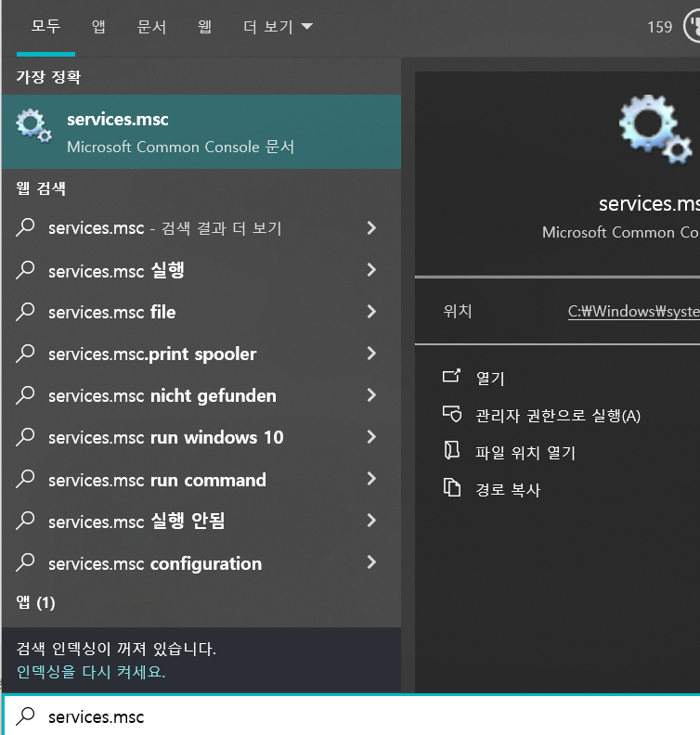Image resolution: width=700 pixels, height=735 pixels.
Task: Expand arrow for 'services.msc nicht gefunden'
Action: [x=371, y=394]
